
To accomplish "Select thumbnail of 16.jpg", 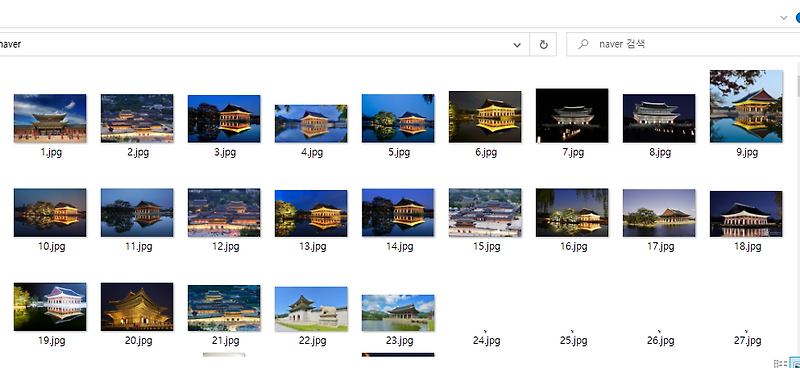I will (x=572, y=213).
